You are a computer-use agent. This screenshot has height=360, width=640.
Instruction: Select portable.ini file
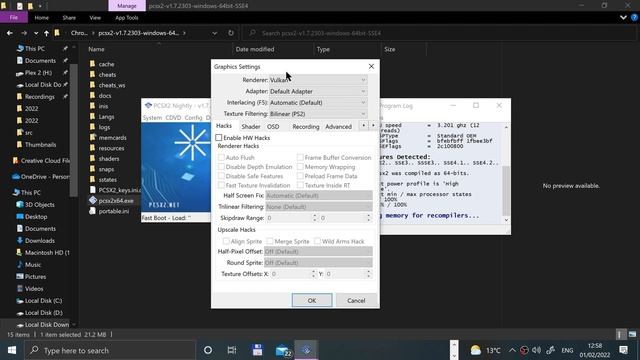pyautogui.click(x=113, y=211)
